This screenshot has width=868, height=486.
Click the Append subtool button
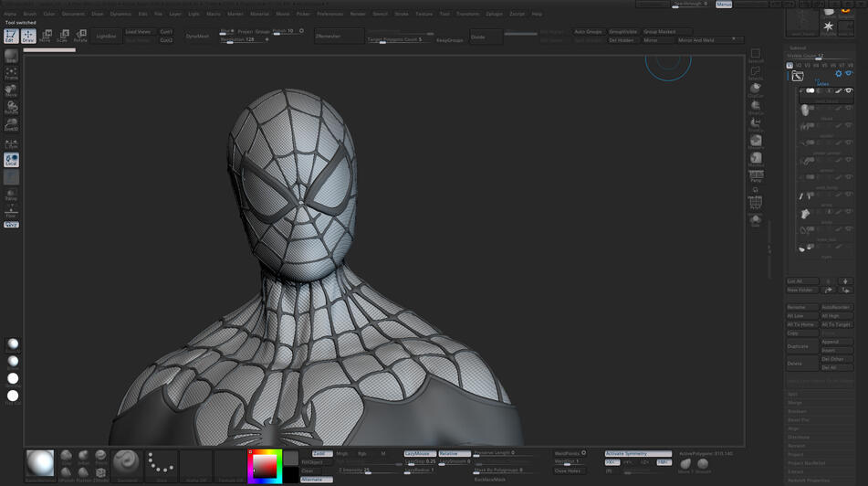tap(836, 342)
